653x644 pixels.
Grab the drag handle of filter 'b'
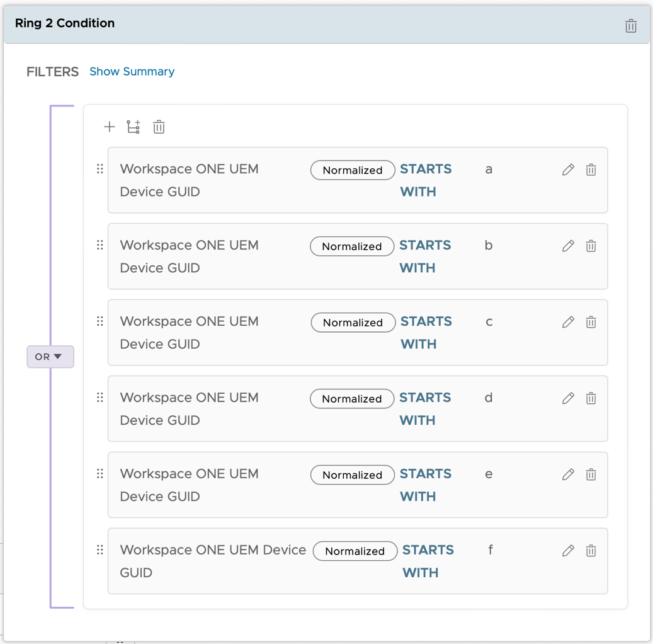(99, 246)
